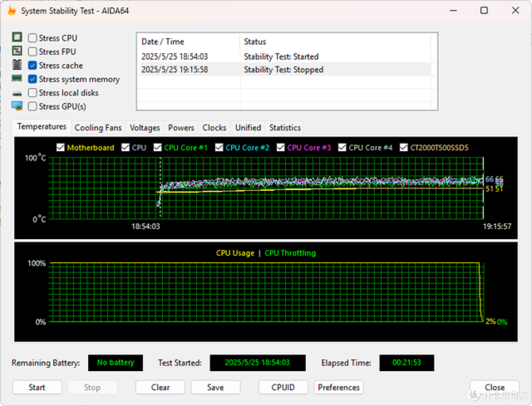Click the Close button at bottom right
The image size is (532, 406).
pos(495,387)
